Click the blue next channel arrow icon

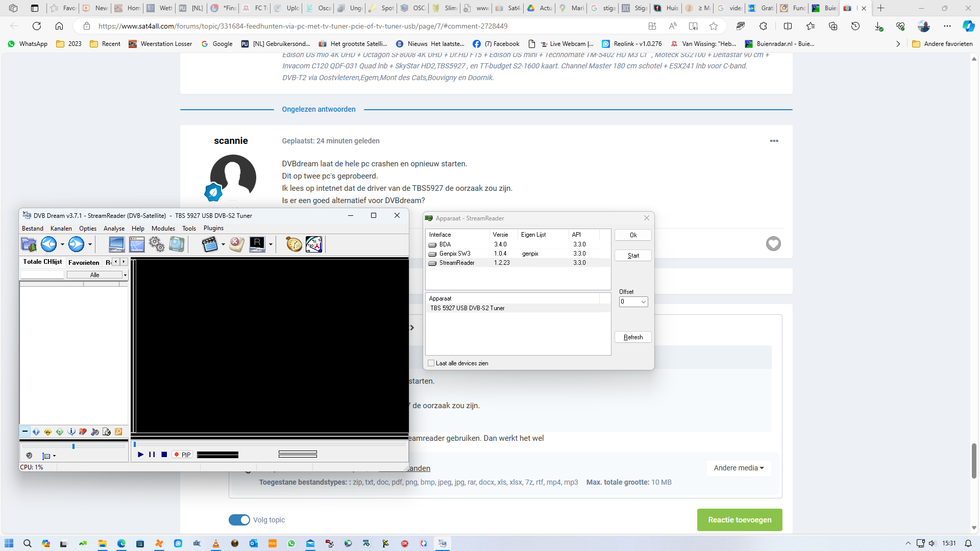(77, 244)
